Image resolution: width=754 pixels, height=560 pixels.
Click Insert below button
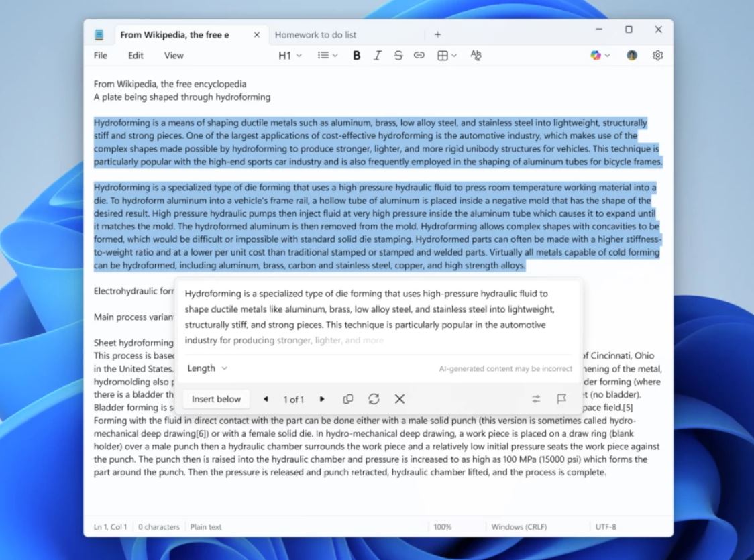coord(216,399)
